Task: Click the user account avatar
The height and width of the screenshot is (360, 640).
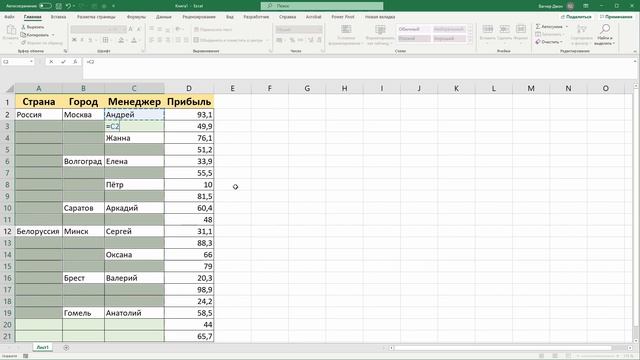Action: pos(571,6)
